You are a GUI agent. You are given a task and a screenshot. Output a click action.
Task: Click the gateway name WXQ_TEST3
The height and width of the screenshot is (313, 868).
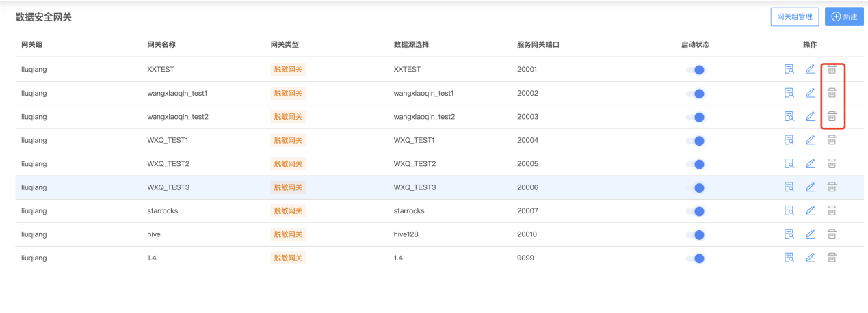point(168,187)
